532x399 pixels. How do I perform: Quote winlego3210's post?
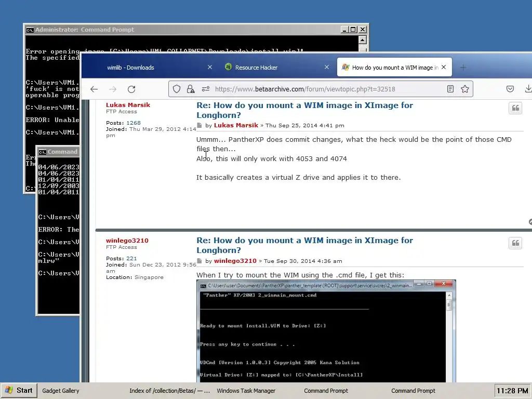(x=515, y=243)
